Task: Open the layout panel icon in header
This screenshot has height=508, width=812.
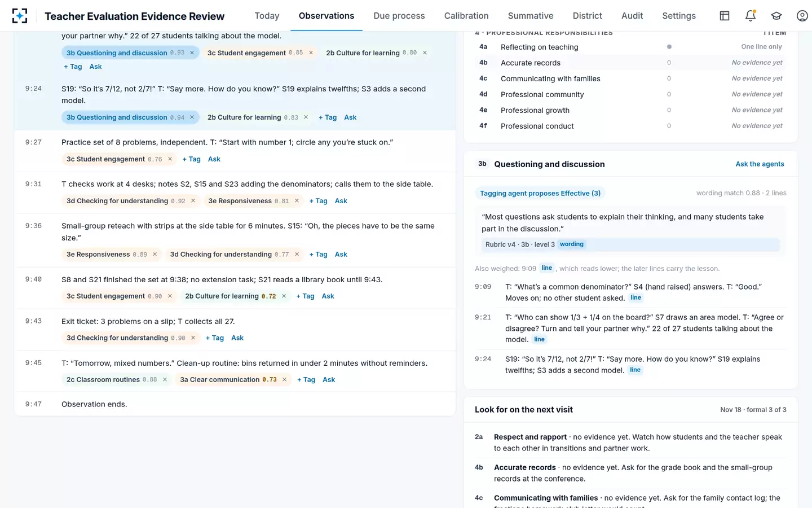Action: (725, 16)
